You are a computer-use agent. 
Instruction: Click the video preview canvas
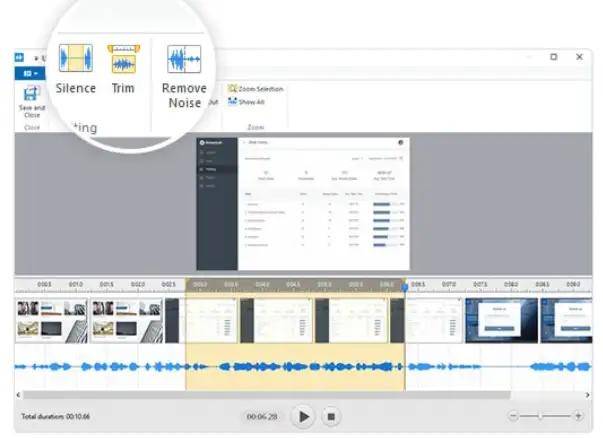(x=301, y=203)
